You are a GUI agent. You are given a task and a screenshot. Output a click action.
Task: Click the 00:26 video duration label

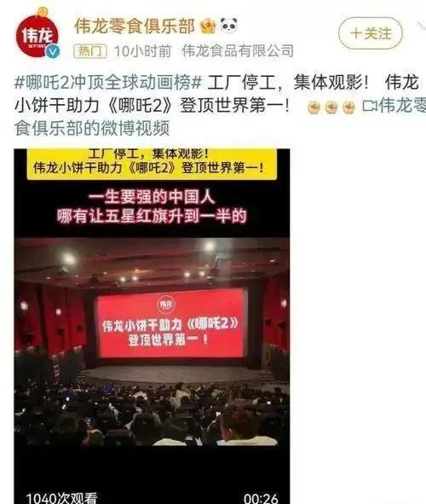[x=261, y=498]
